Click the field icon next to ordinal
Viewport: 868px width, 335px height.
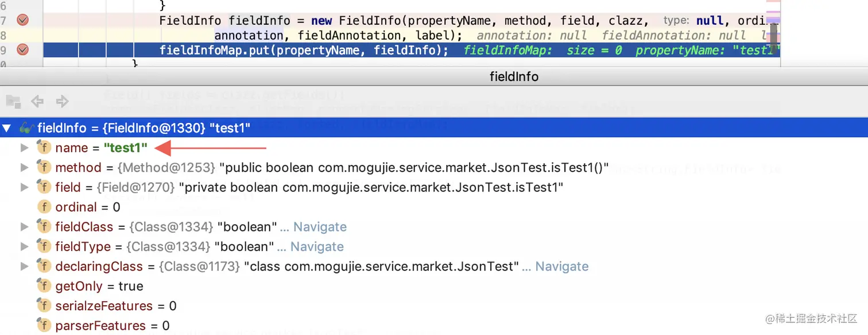[x=44, y=207]
